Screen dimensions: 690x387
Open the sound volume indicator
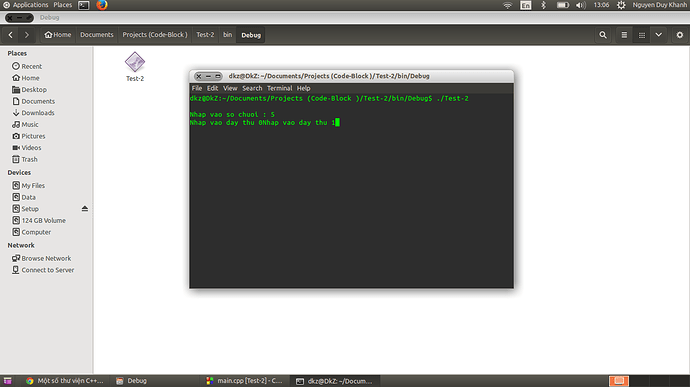581,5
